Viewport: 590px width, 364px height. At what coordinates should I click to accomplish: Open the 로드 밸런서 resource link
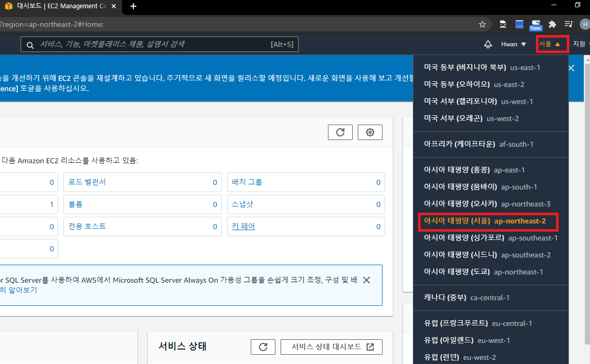[x=87, y=182]
